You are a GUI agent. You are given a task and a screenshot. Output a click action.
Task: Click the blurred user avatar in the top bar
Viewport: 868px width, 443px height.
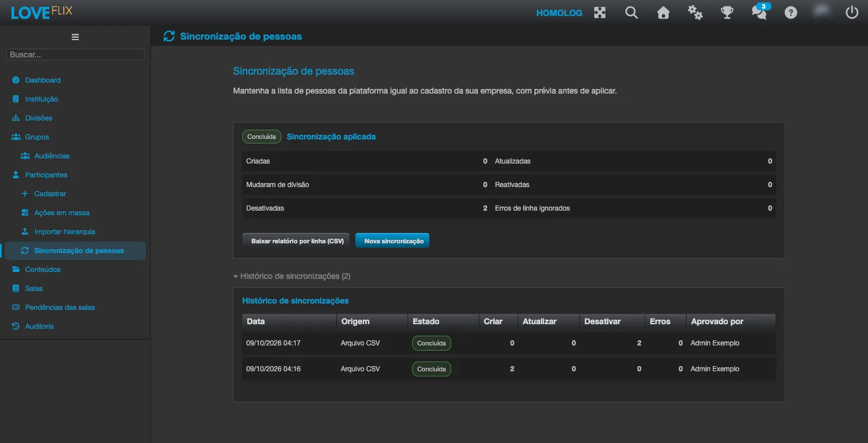[x=822, y=11]
